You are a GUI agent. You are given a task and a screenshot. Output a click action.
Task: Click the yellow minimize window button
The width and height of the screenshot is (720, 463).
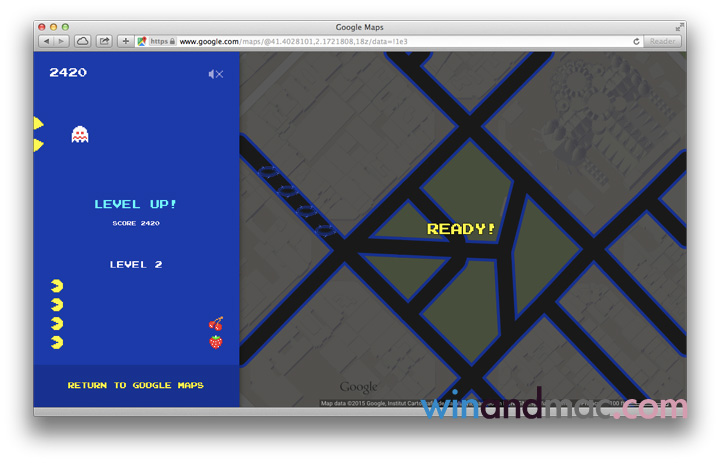(x=53, y=27)
